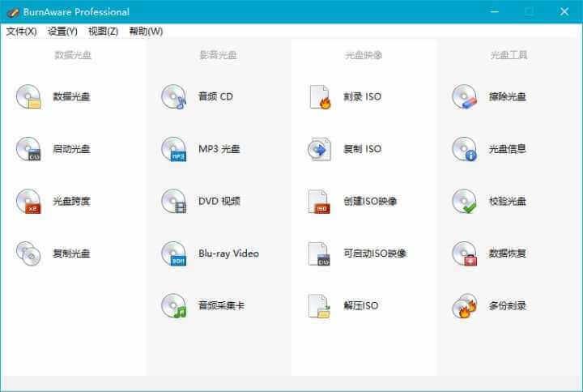Click the 影音光盘 column header

pos(219,55)
